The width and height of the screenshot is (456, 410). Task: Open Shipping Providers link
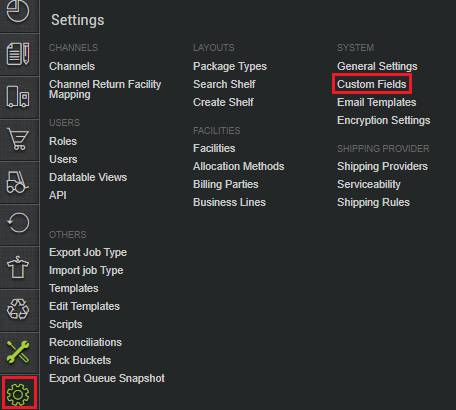(x=382, y=166)
